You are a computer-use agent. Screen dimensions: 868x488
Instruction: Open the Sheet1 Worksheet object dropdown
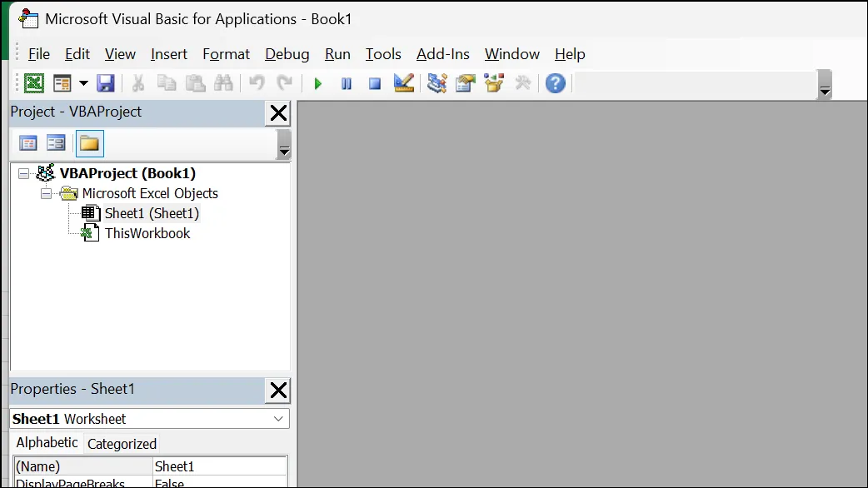click(x=278, y=419)
